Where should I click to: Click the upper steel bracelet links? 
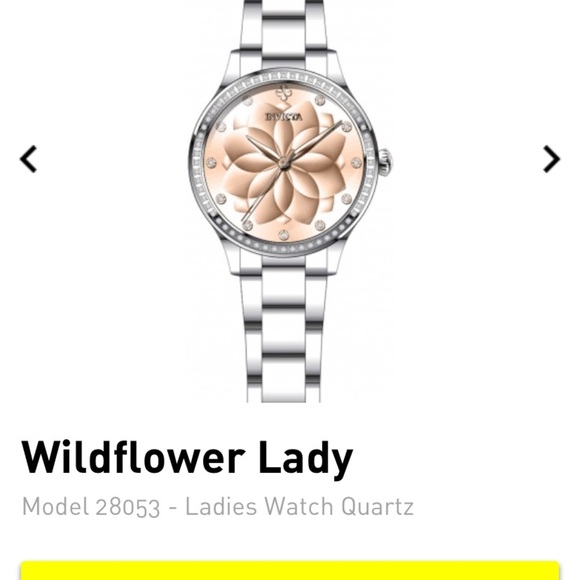[x=284, y=34]
